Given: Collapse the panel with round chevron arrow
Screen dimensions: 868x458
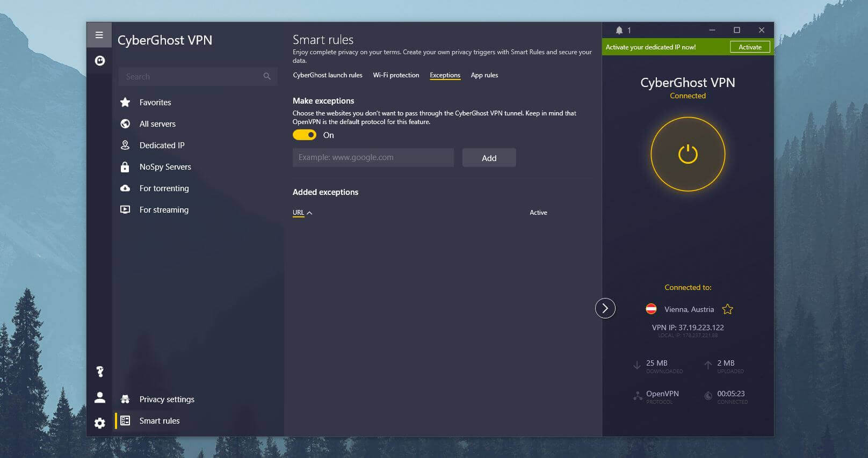Looking at the screenshot, I should (x=605, y=308).
